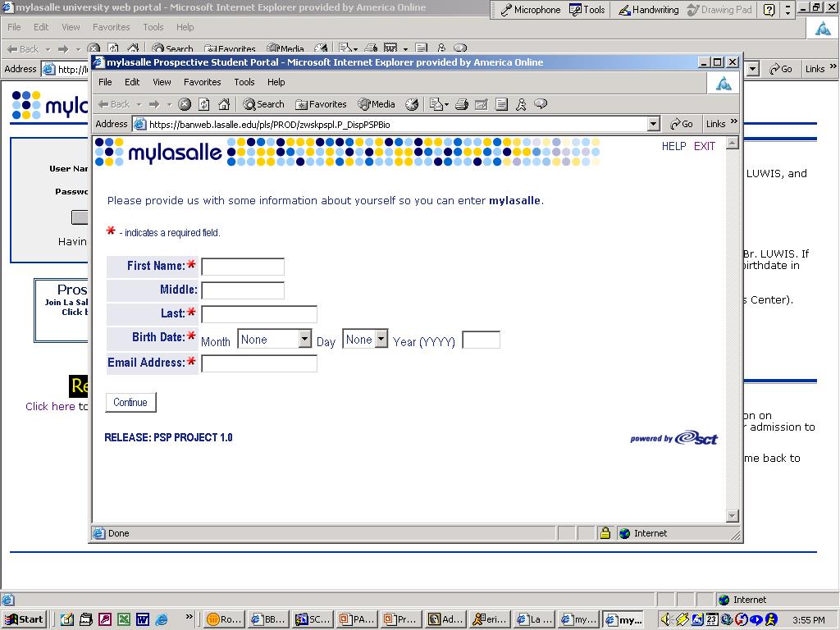Viewport: 840px width, 630px height.
Task: Launch Access key icon from the Quick Launch bar
Action: [x=105, y=619]
